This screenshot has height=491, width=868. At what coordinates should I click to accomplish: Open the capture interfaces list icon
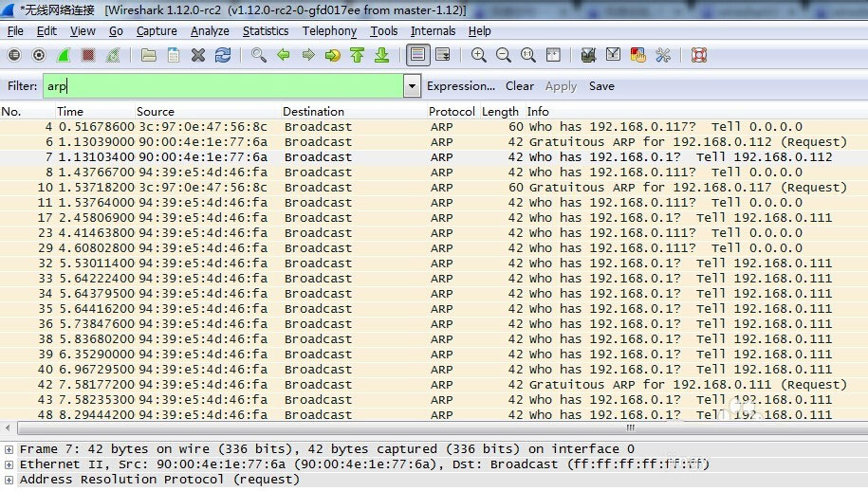[14, 55]
